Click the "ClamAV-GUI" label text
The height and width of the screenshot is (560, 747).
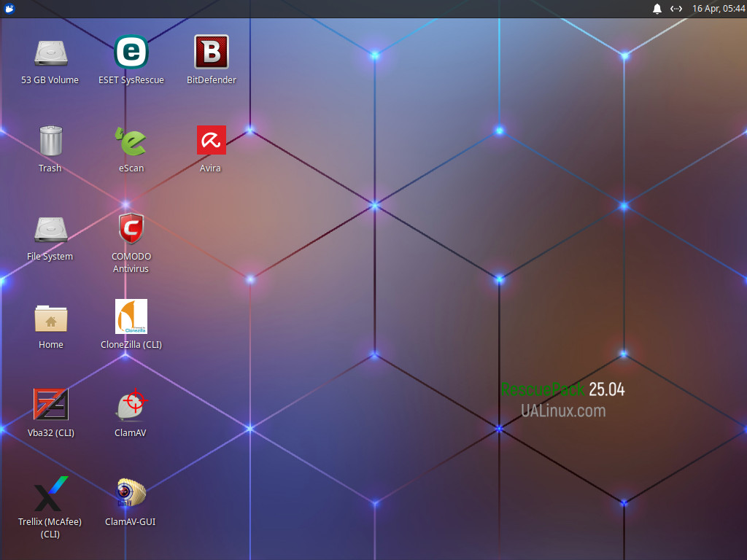point(130,522)
